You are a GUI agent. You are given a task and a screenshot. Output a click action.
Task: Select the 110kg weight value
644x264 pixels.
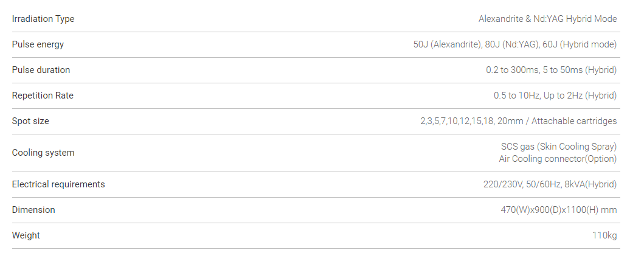[604, 235]
